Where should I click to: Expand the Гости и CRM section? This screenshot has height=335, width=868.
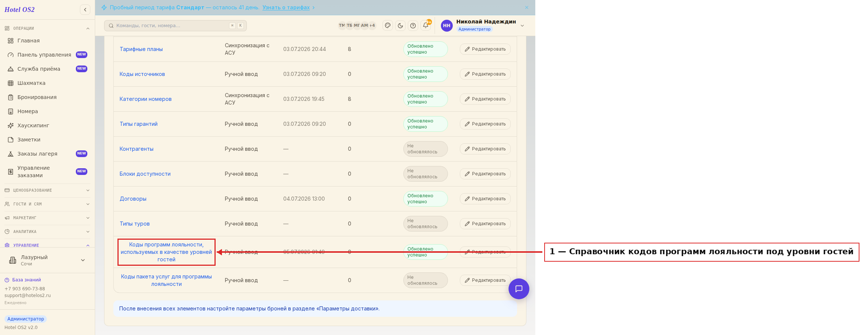point(47,204)
